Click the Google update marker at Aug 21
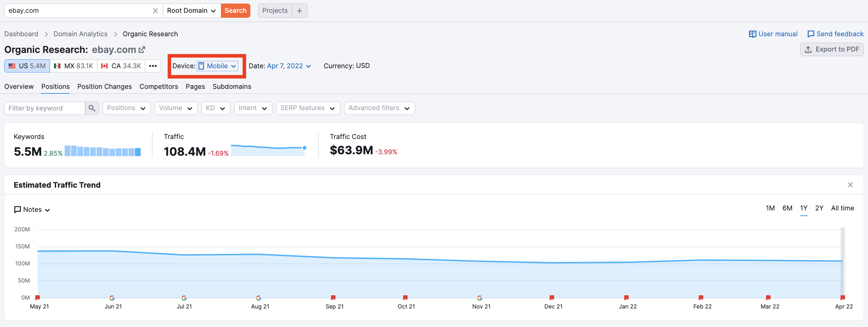This screenshot has width=868, height=327. [259, 298]
